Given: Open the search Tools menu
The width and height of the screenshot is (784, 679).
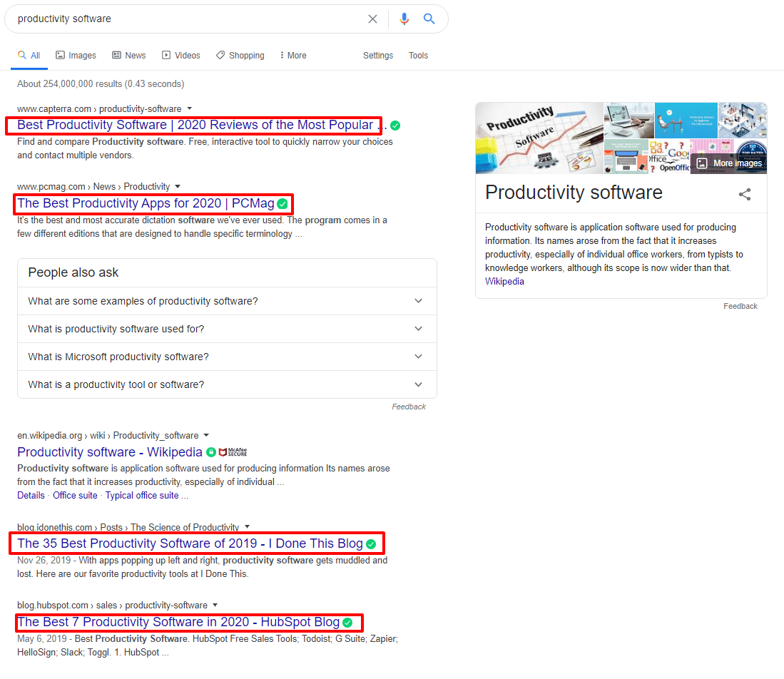Looking at the screenshot, I should (418, 56).
